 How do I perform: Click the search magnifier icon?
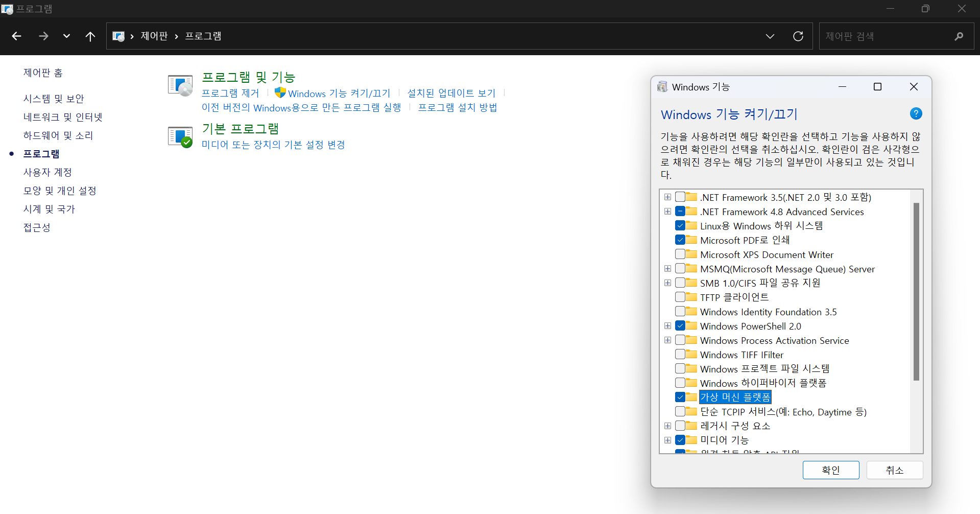click(x=959, y=36)
